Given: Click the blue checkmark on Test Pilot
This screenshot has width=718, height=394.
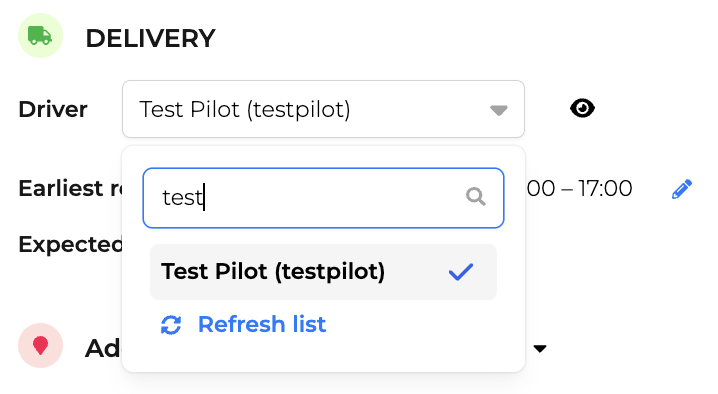Looking at the screenshot, I should [461, 272].
